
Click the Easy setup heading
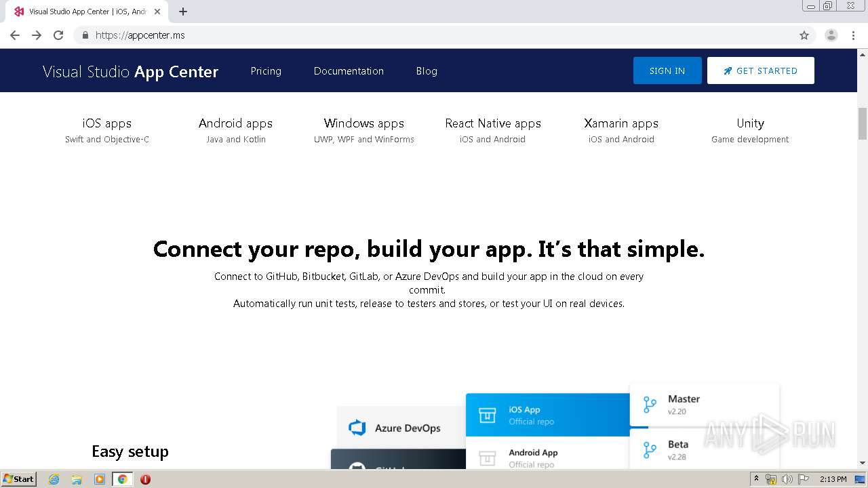(x=130, y=451)
